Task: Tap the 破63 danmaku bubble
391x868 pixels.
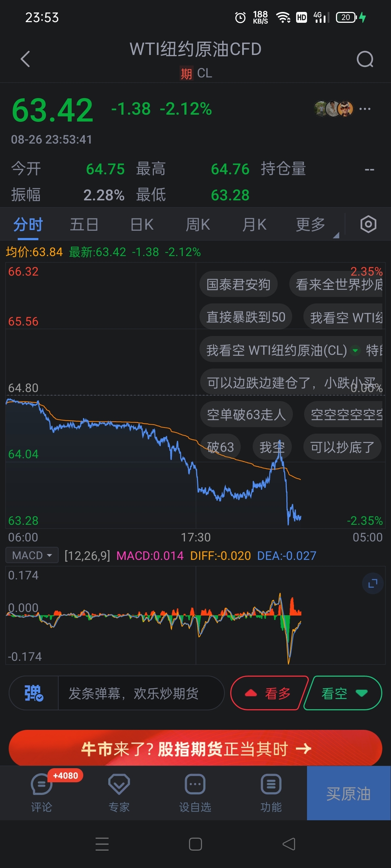Action: (x=220, y=447)
